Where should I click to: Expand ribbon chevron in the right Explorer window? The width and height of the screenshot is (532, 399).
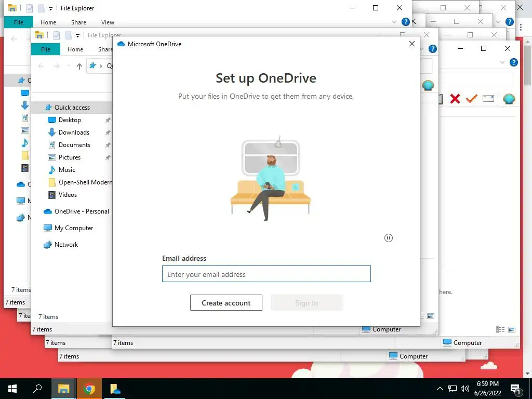click(502, 62)
